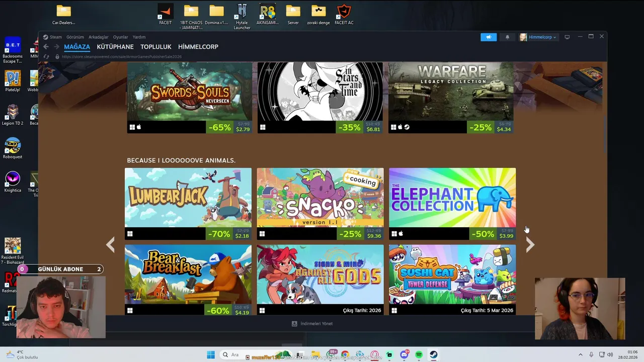Open the Oyunlar menu

[x=121, y=37]
